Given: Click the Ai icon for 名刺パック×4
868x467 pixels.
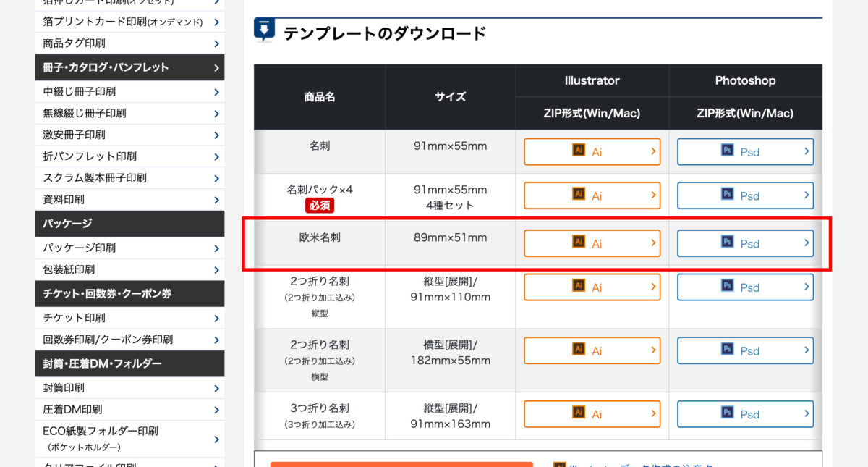Looking at the screenshot, I should (579, 195).
